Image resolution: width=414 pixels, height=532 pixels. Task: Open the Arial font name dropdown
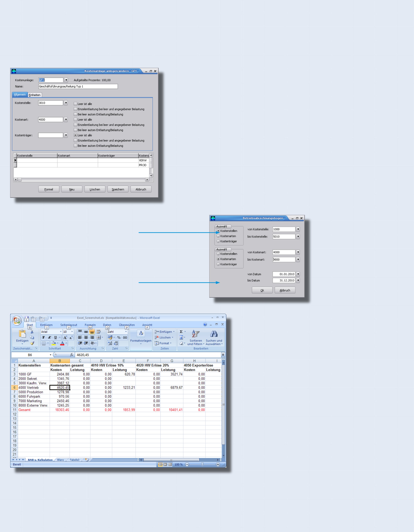click(x=61, y=332)
